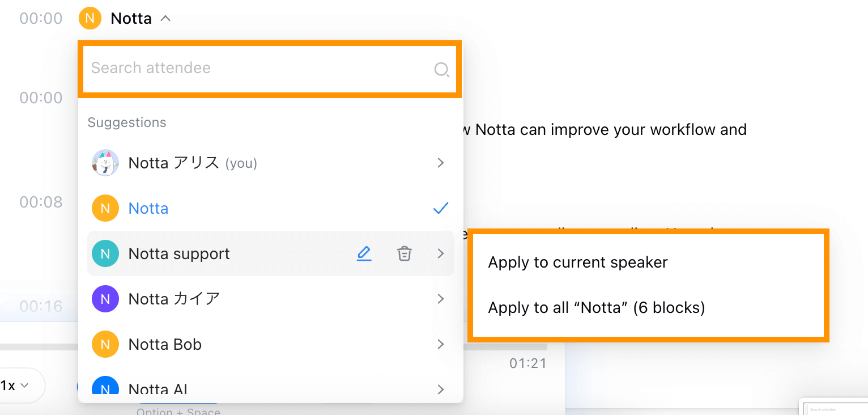Choose Apply to current speaker

pyautogui.click(x=648, y=262)
